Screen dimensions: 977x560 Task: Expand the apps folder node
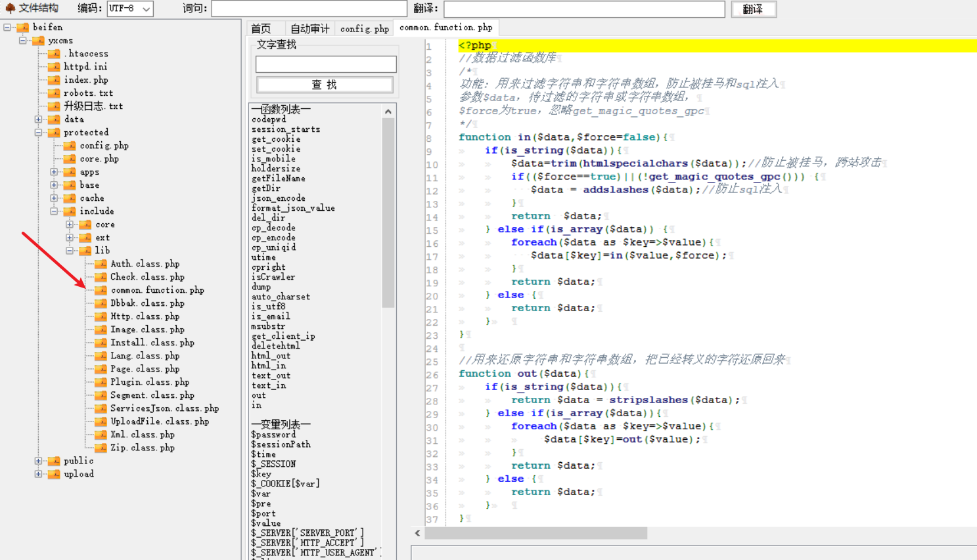coord(55,172)
